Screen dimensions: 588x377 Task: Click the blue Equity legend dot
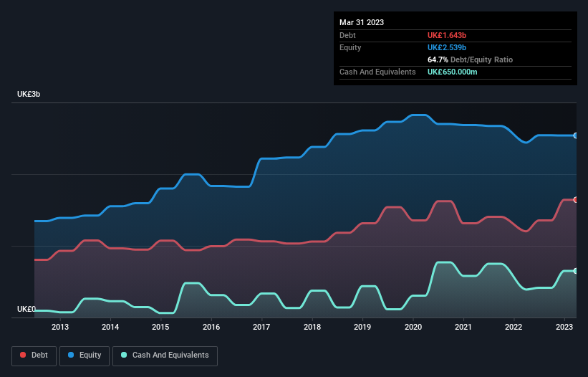pyautogui.click(x=71, y=355)
